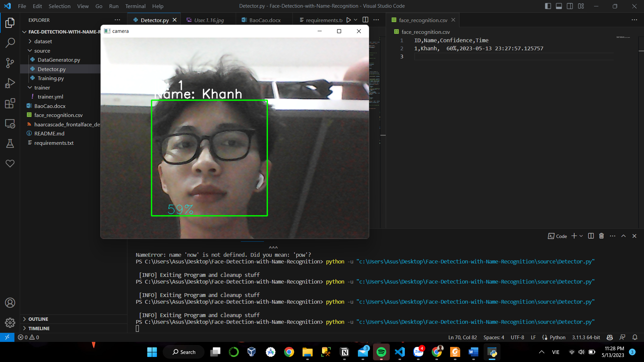Enable activity bar panel toggle

pyautogui.click(x=547, y=6)
